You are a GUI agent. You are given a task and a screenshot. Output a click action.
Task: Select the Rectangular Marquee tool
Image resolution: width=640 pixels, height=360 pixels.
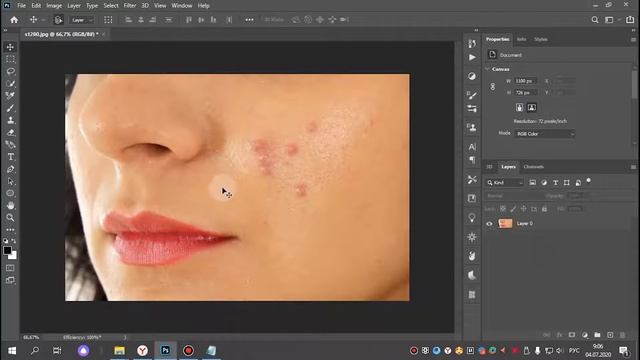click(x=10, y=59)
